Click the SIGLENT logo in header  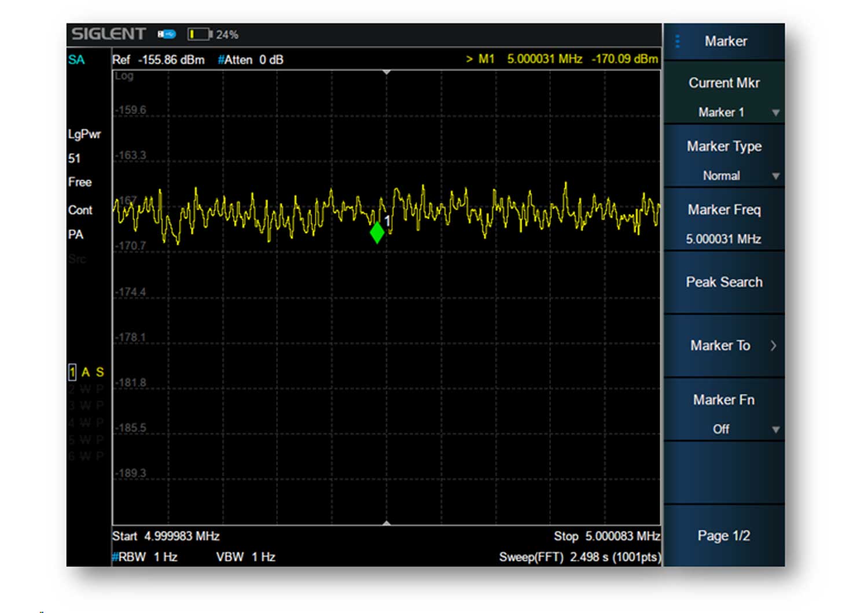tap(108, 34)
